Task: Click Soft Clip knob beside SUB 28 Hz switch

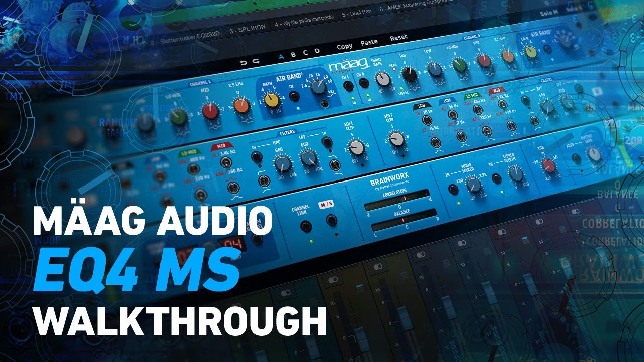Action: pyautogui.click(x=397, y=139)
